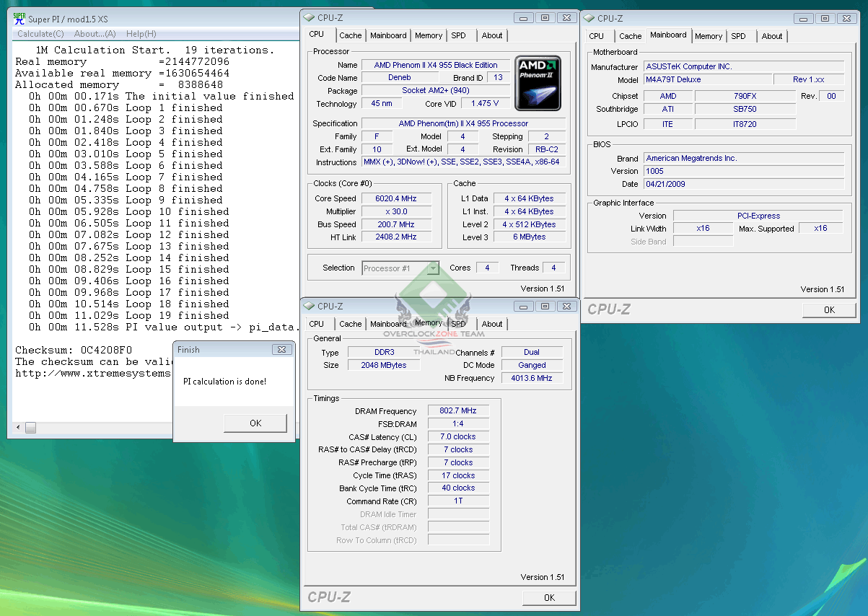
Task: Click the motherboard Model M4A79T Deluxe field
Action: coord(706,79)
